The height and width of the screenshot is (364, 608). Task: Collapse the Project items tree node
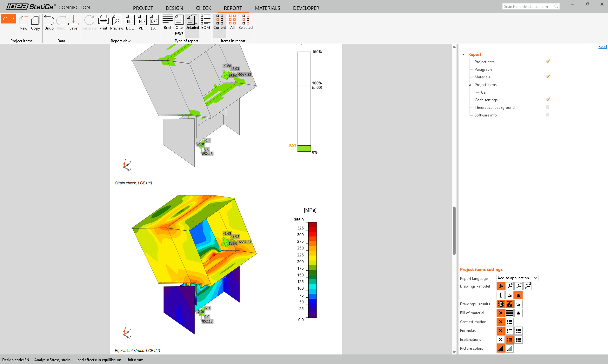click(x=470, y=85)
